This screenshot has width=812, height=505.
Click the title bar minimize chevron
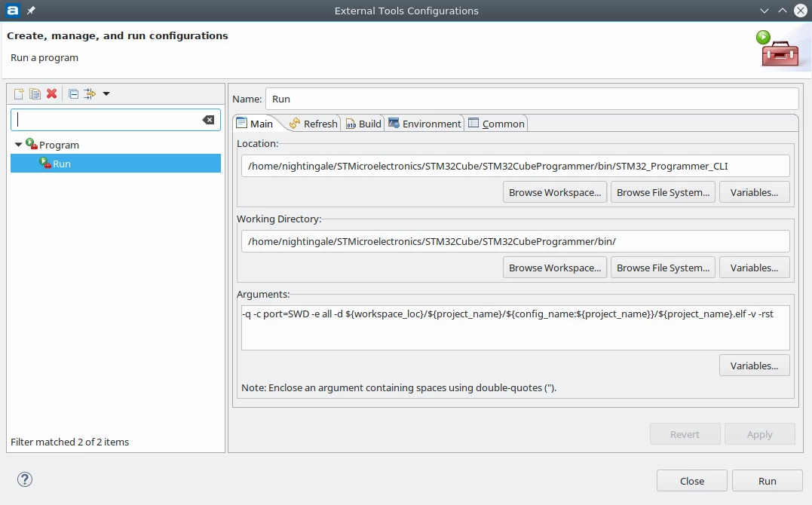tap(765, 11)
